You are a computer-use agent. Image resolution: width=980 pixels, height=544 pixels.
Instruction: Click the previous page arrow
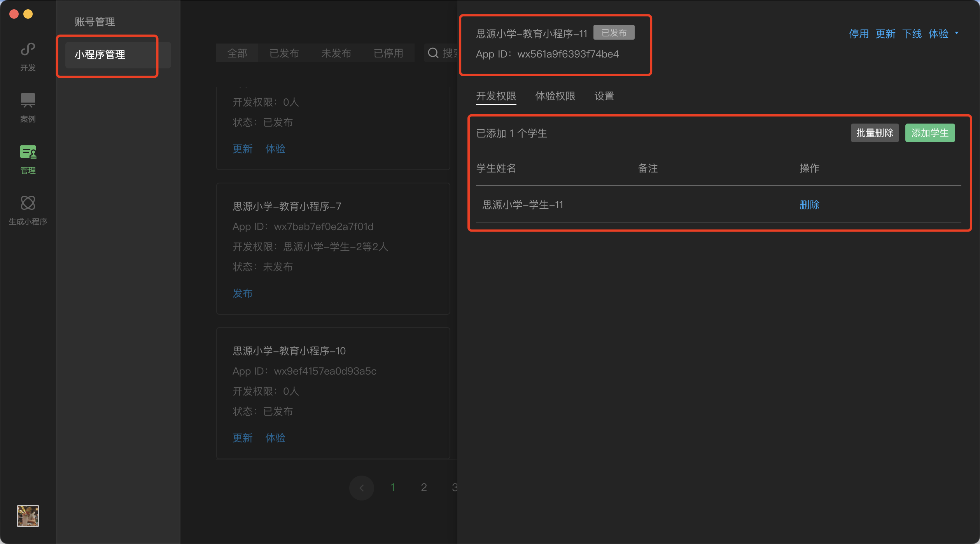coord(361,487)
